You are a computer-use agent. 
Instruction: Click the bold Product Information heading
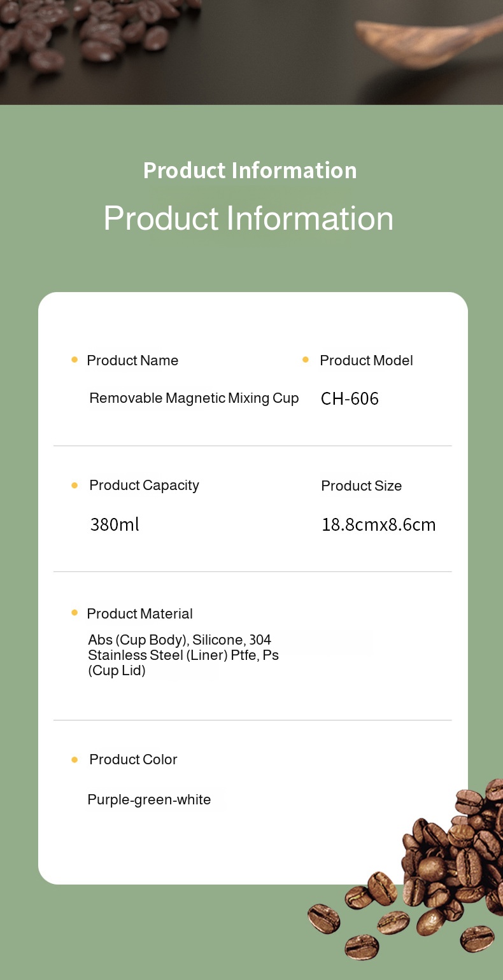tap(250, 171)
